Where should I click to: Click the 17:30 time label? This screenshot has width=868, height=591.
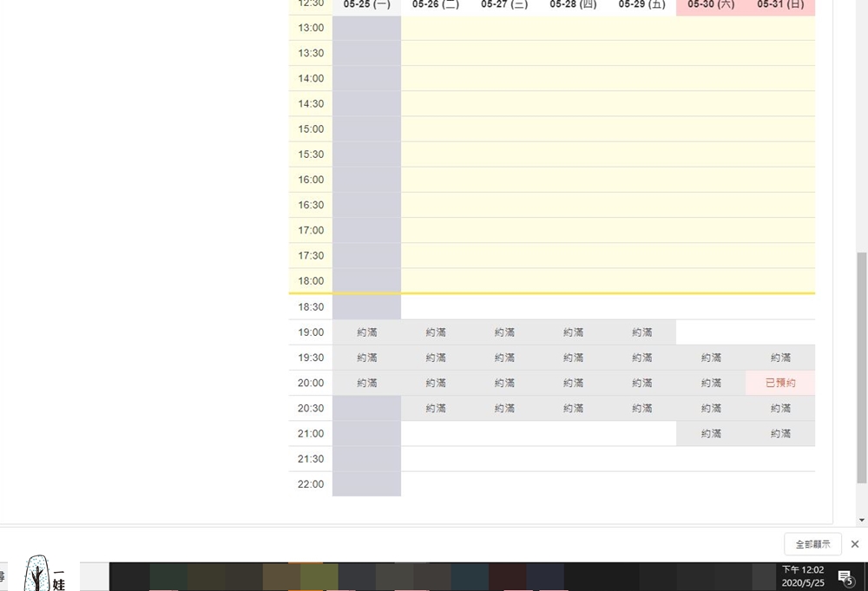[x=311, y=256]
